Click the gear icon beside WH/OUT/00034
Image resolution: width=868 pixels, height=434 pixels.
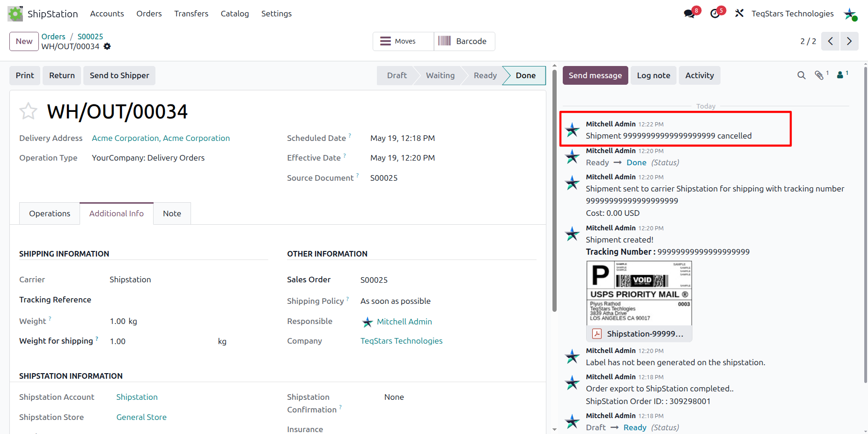pyautogui.click(x=107, y=46)
